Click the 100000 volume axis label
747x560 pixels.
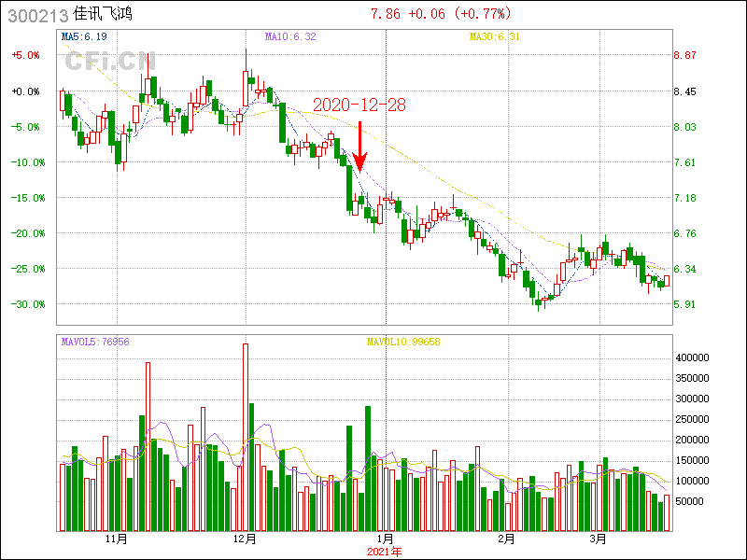[692, 481]
